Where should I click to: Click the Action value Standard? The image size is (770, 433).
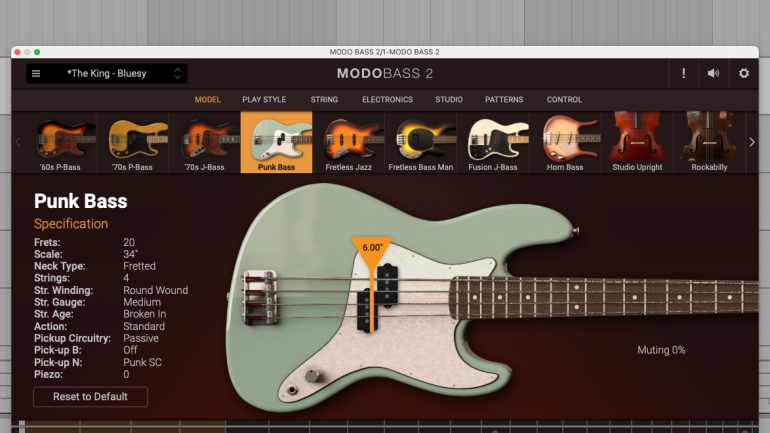point(144,326)
